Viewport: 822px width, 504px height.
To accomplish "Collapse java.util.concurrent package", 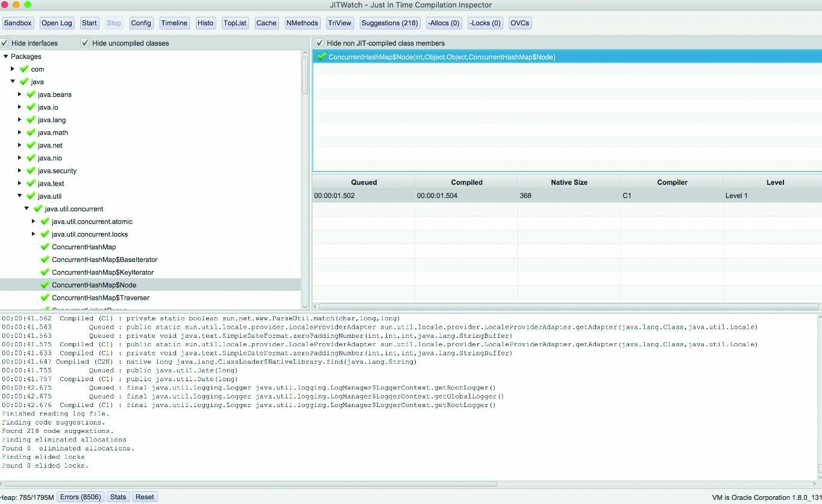I will click(x=27, y=208).
